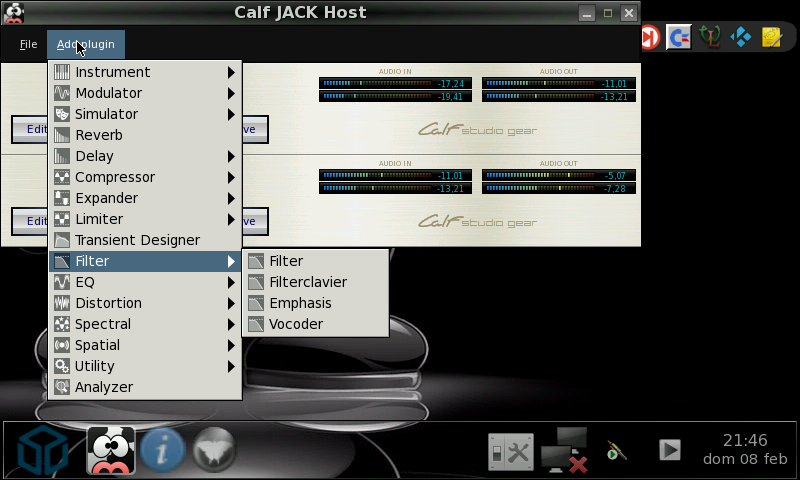Click the Emphasis submenu icon
This screenshot has height=480, width=800.
[x=256, y=303]
